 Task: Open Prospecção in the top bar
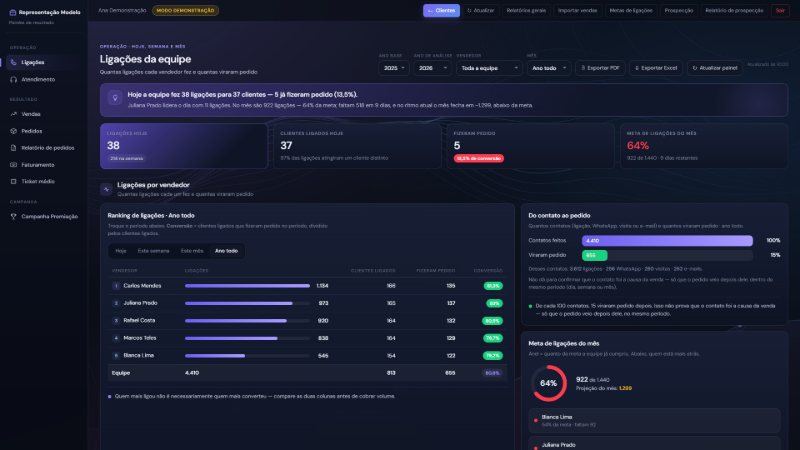point(679,11)
